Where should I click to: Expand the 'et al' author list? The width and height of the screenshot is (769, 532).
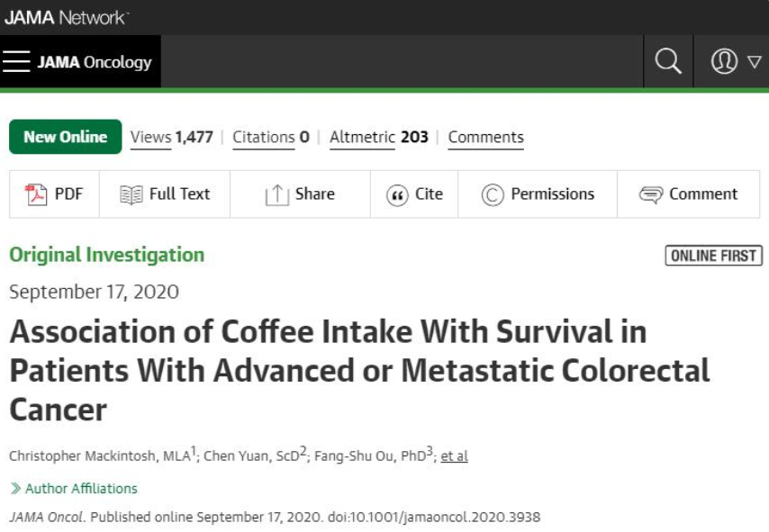[454, 455]
